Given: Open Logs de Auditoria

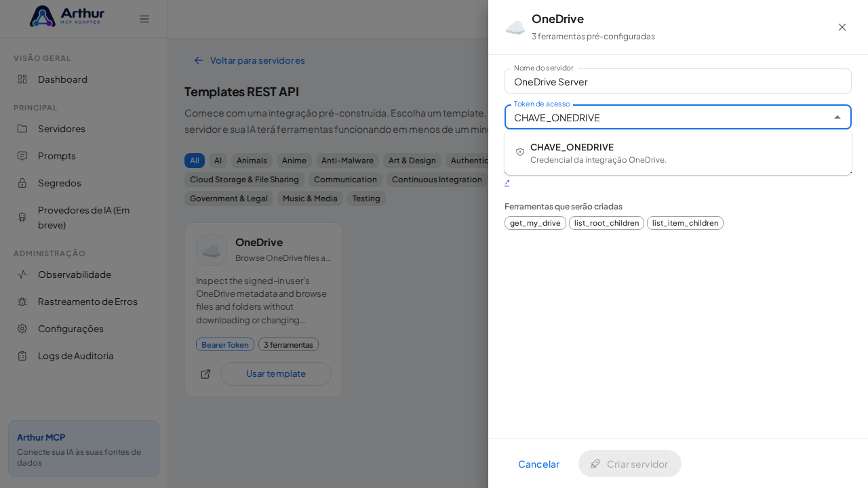Looking at the screenshot, I should point(84,356).
